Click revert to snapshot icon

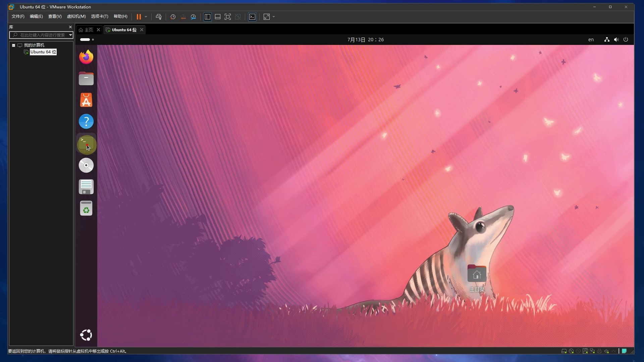[x=183, y=17]
